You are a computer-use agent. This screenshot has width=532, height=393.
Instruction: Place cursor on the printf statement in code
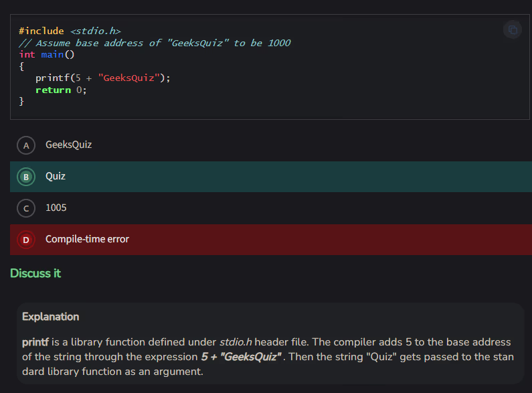[103, 78]
